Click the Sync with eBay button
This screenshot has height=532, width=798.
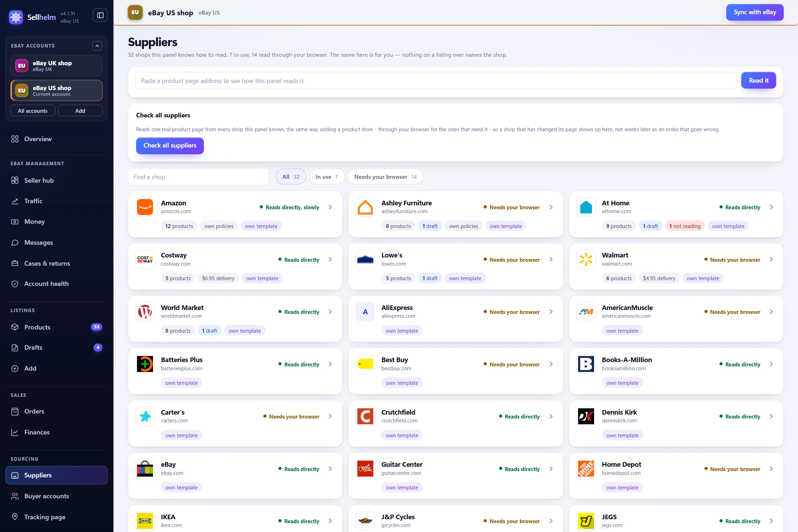pos(755,12)
